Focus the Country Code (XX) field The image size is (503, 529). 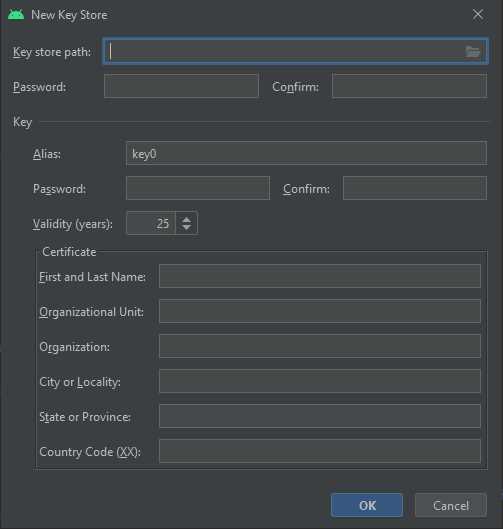tap(320, 451)
